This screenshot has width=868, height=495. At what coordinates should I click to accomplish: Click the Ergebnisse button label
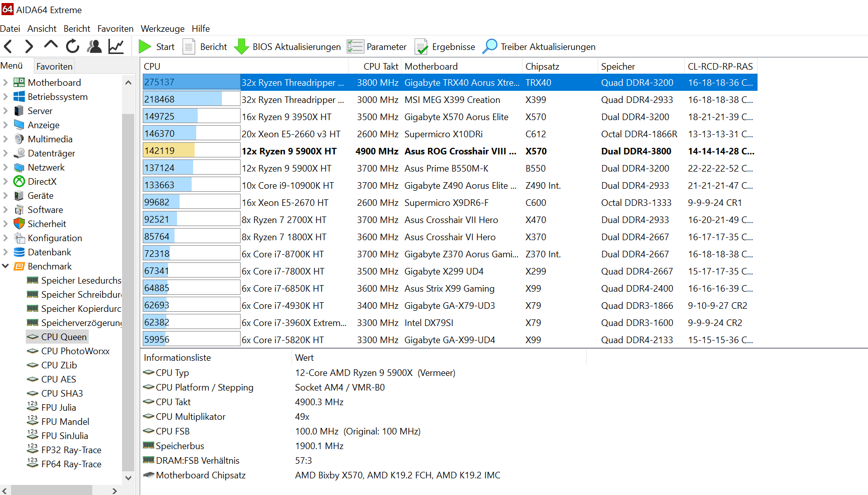tap(453, 47)
